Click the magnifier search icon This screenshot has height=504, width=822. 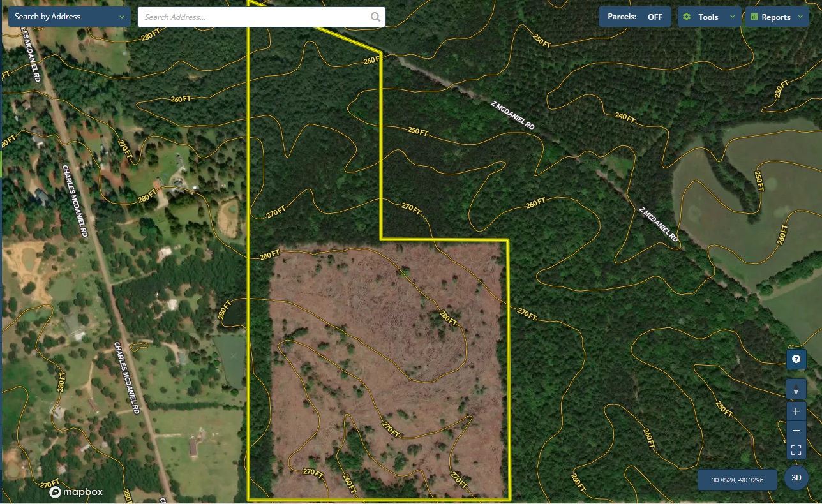pyautogui.click(x=376, y=17)
